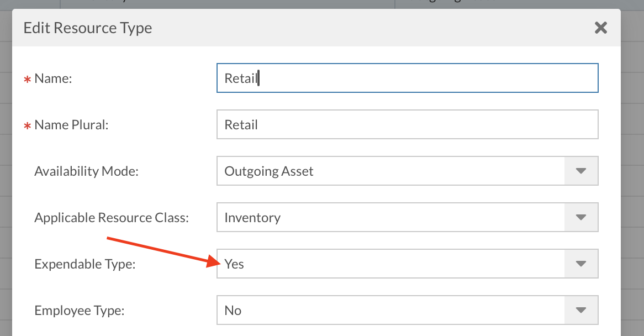The image size is (644, 336).
Task: Click the red required asterisk beside Name
Action: (x=27, y=80)
